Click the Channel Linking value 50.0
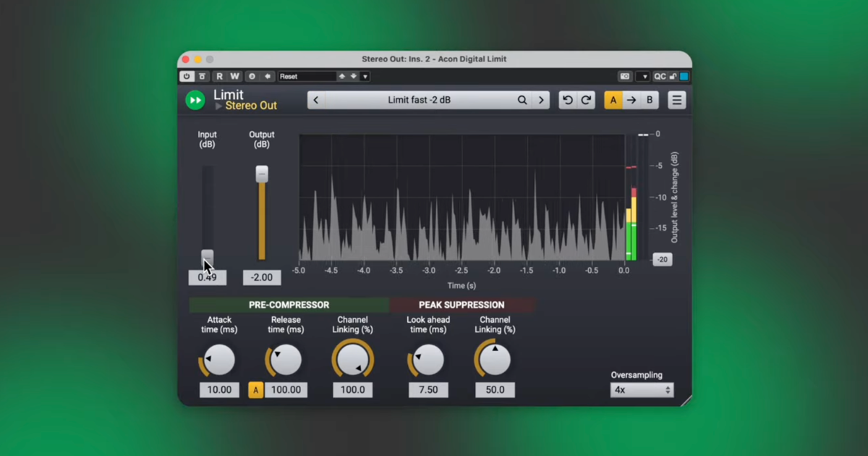The height and width of the screenshot is (456, 868). click(495, 390)
